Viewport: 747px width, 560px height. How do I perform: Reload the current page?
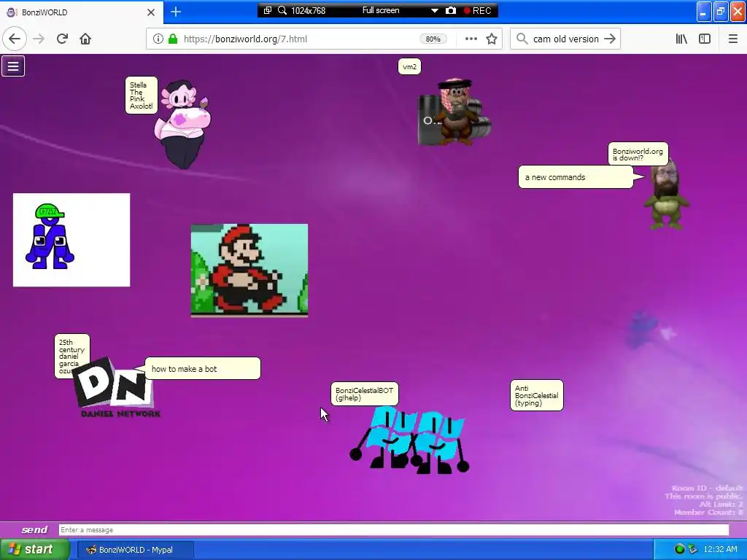click(x=62, y=39)
